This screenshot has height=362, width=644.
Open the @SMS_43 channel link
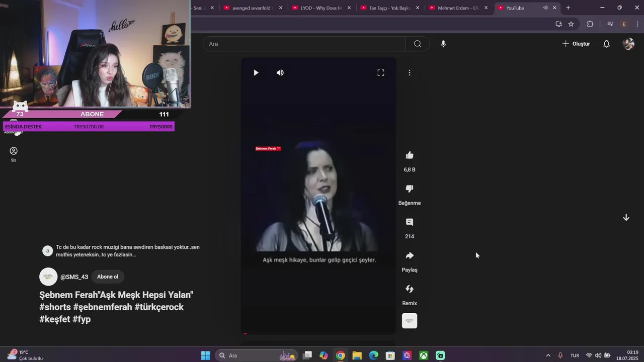pos(74,277)
